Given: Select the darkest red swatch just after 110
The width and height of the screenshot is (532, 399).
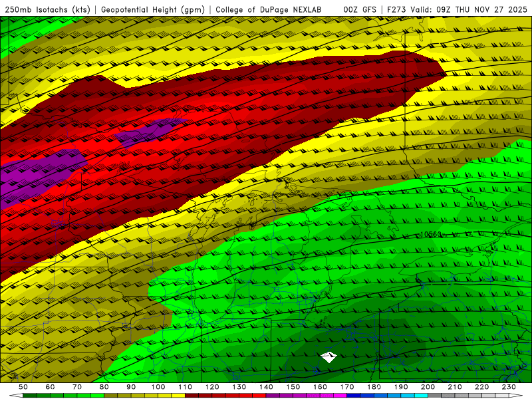Looking at the screenshot, I should [192, 395].
